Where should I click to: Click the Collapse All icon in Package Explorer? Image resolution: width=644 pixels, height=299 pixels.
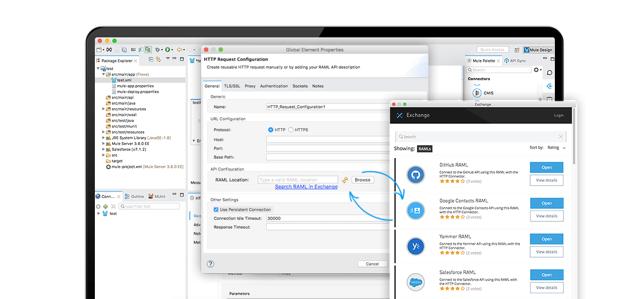(x=151, y=59)
